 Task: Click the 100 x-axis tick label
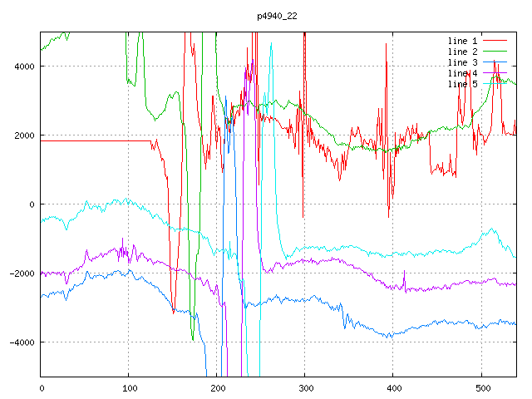(x=129, y=387)
